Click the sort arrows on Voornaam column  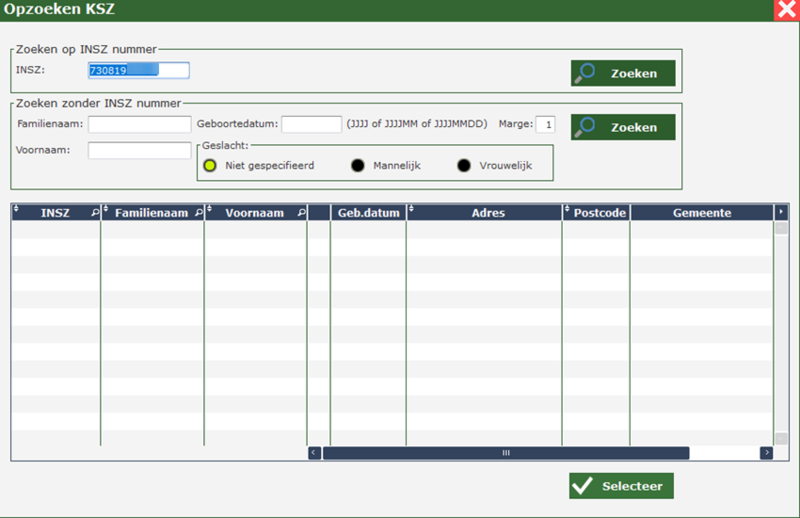tap(210, 213)
